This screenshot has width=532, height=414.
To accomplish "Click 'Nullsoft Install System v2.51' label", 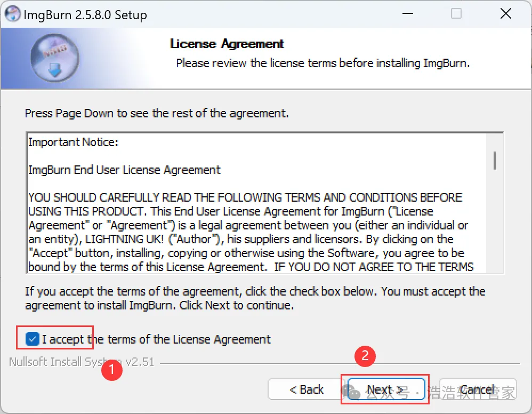I will [x=82, y=362].
